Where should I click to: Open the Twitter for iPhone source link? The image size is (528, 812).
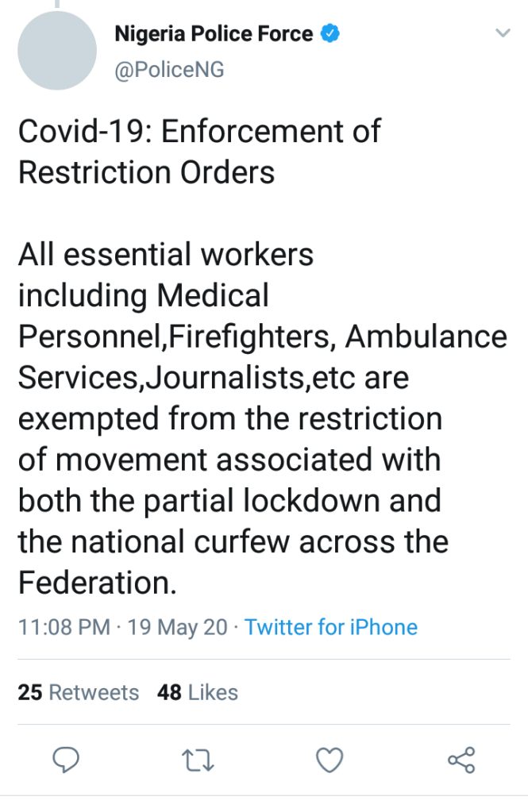(x=330, y=627)
